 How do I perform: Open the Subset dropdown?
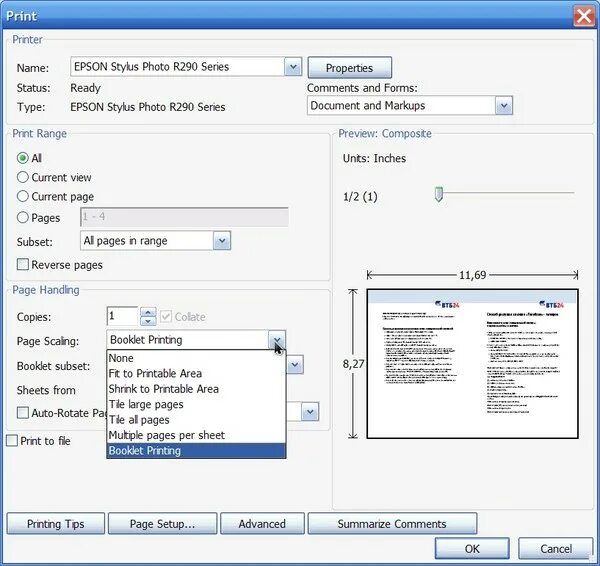[x=222, y=241]
